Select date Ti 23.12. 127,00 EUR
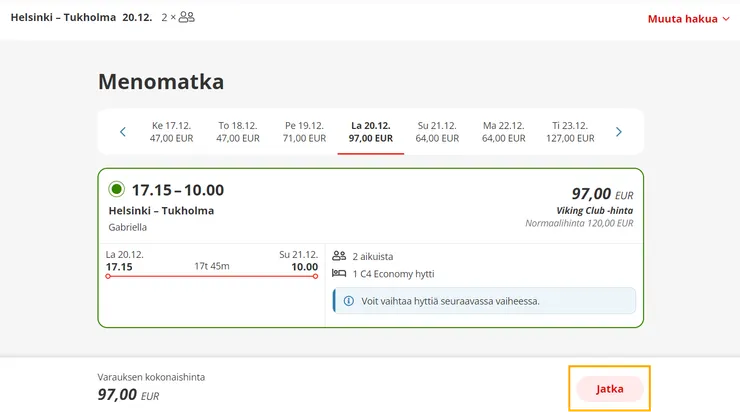The width and height of the screenshot is (740, 412). [570, 132]
